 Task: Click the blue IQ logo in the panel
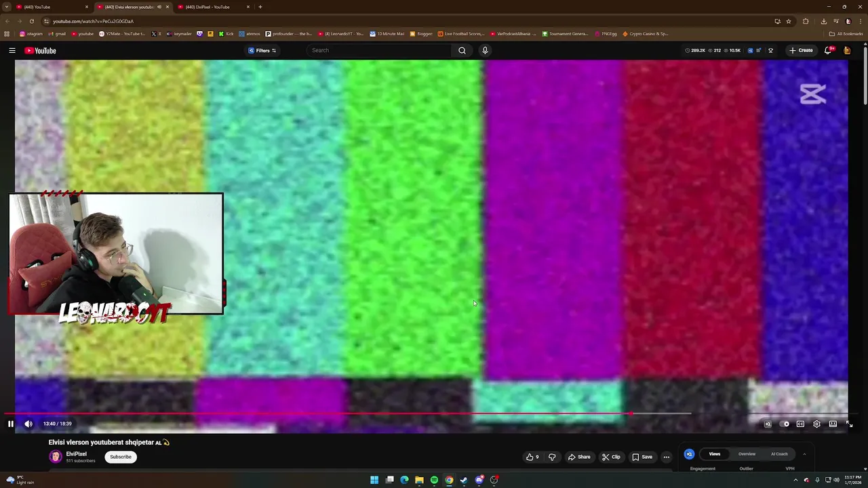click(689, 454)
